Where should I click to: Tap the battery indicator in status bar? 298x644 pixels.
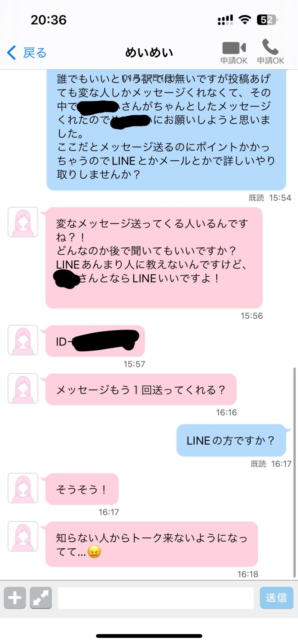(267, 20)
